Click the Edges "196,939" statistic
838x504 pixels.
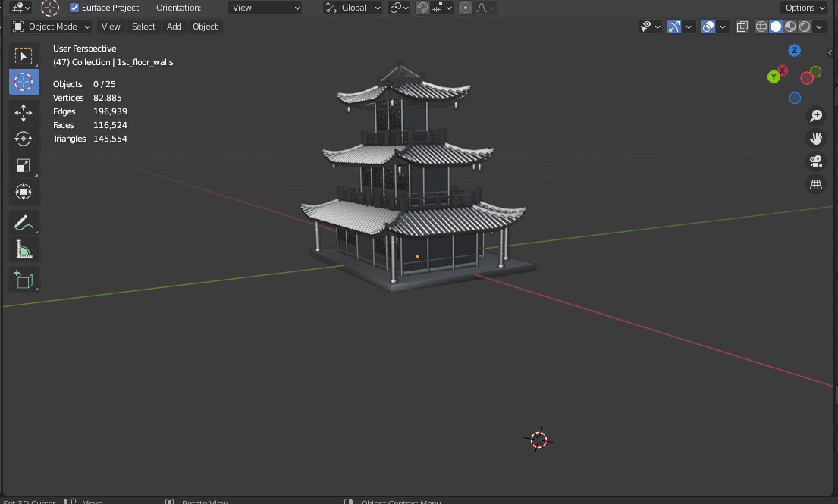(x=110, y=111)
